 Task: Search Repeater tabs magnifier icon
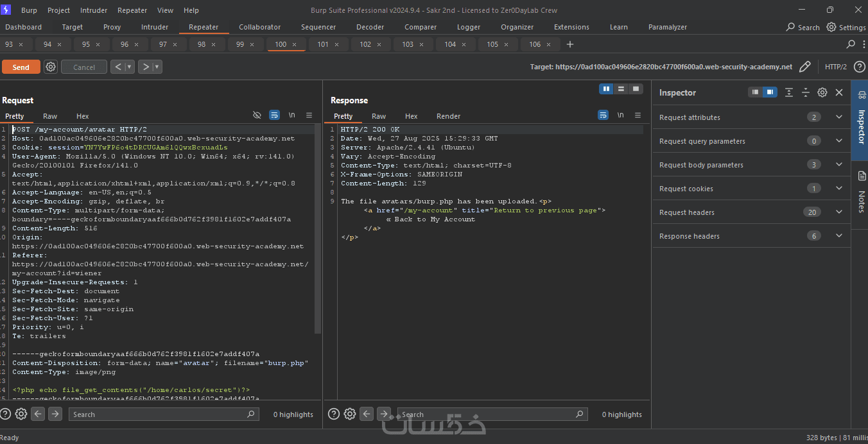point(851,44)
